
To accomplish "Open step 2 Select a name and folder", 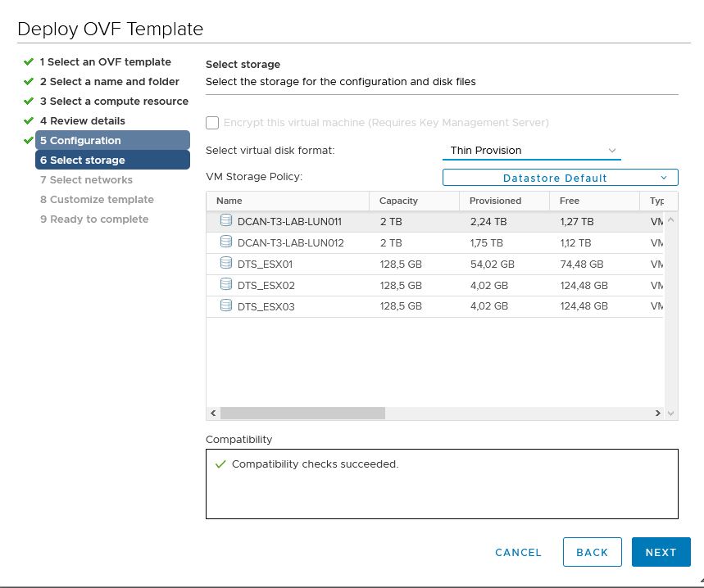I will [x=110, y=82].
